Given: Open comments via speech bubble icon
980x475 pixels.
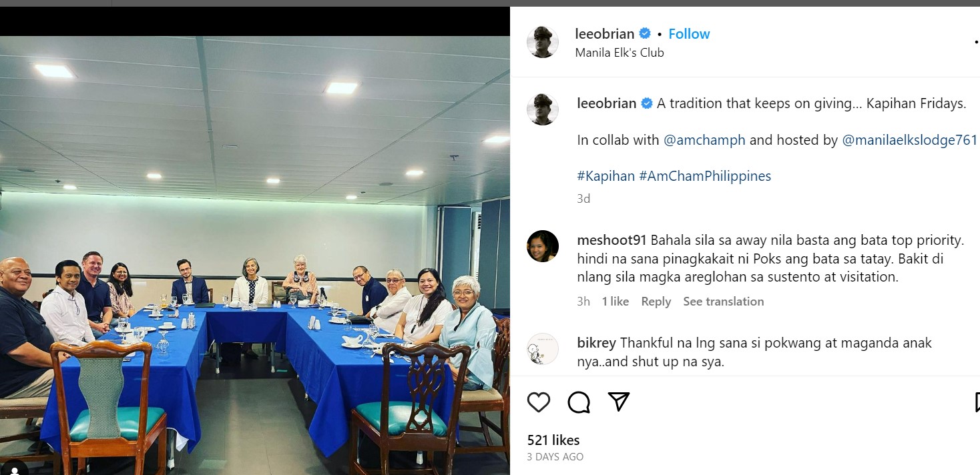Looking at the screenshot, I should (579, 402).
